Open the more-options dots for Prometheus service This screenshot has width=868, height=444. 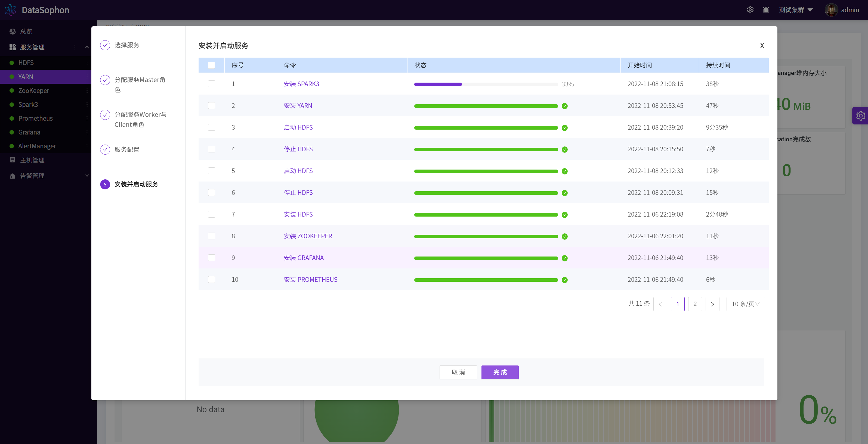tap(87, 118)
